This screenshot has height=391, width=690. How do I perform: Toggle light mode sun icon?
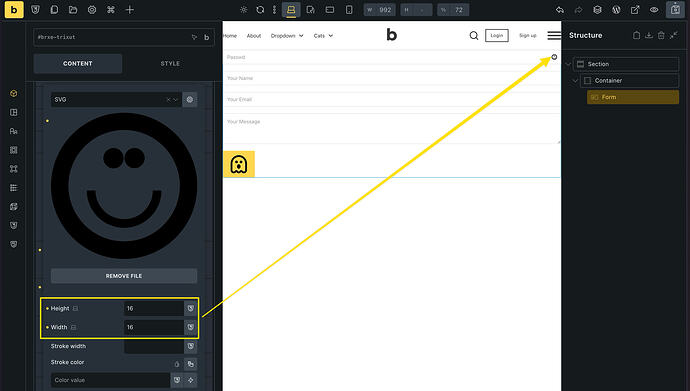click(x=243, y=10)
